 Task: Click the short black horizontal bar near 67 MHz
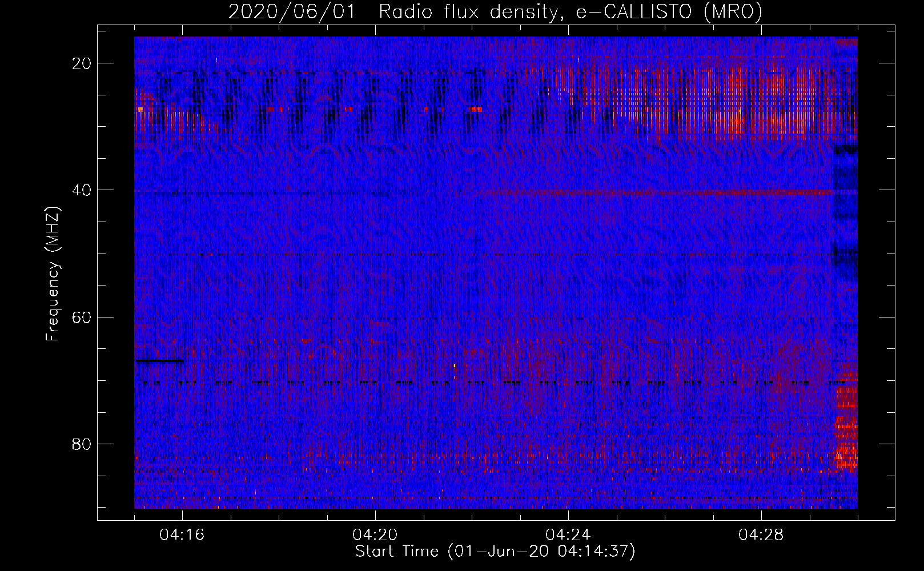(x=159, y=361)
